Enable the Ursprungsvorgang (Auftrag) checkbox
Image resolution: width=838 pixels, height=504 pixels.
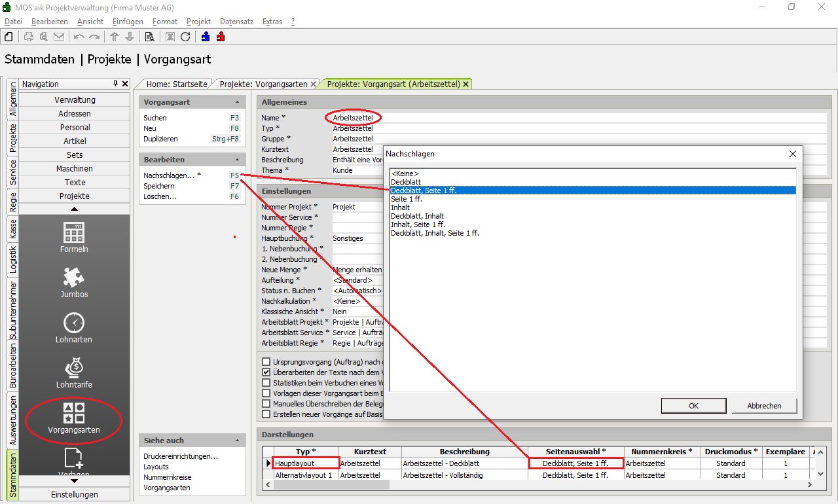266,362
